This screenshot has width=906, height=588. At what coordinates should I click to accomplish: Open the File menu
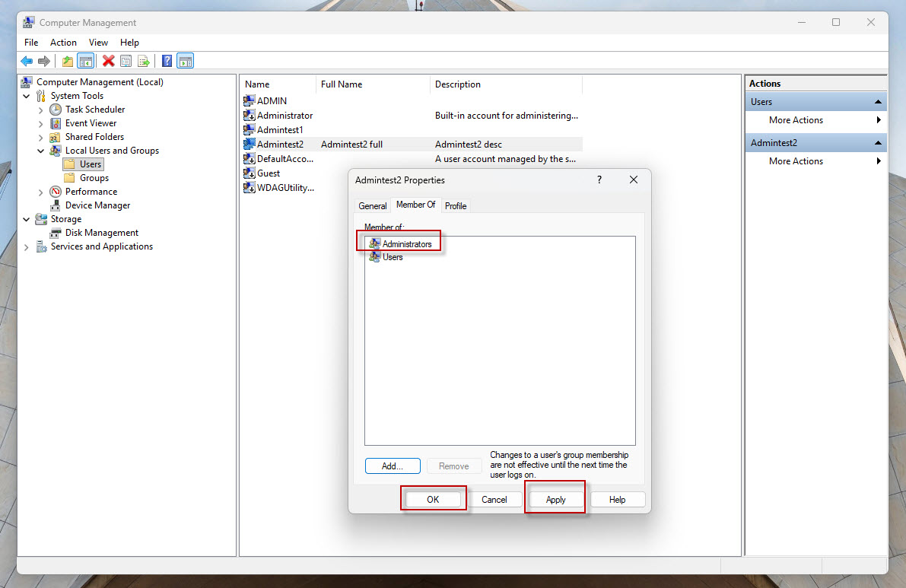[x=31, y=42]
